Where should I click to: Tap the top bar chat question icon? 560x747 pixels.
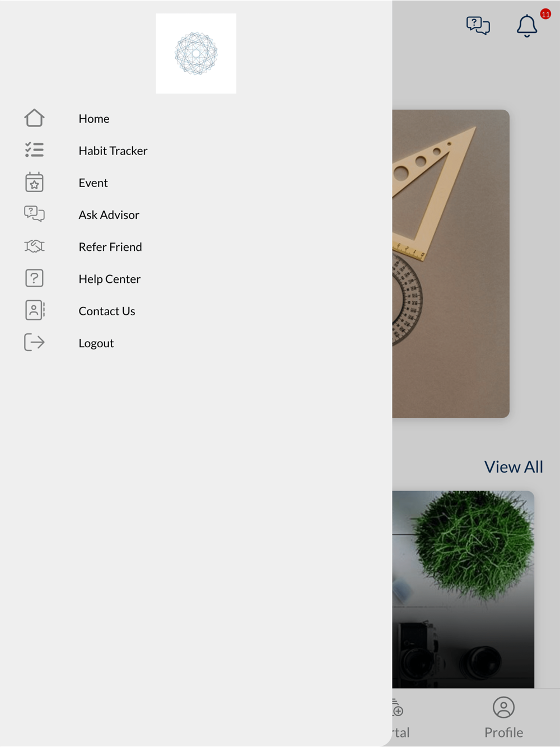click(478, 26)
